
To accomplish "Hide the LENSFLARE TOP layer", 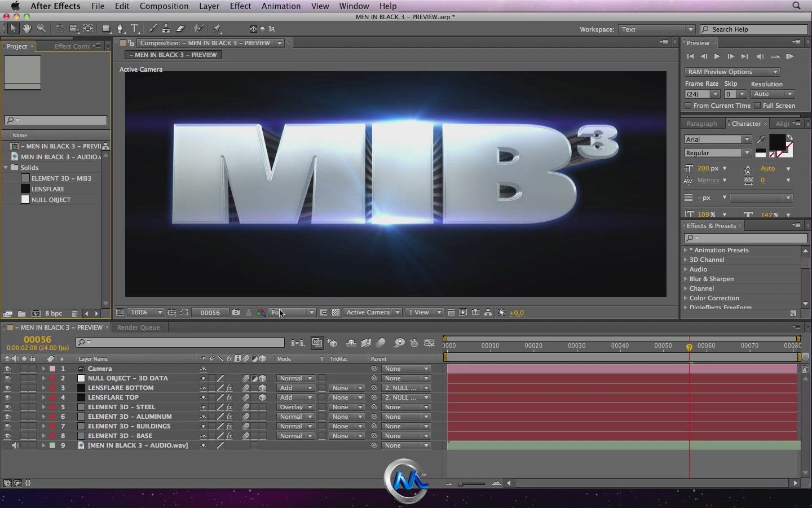I will (x=7, y=397).
